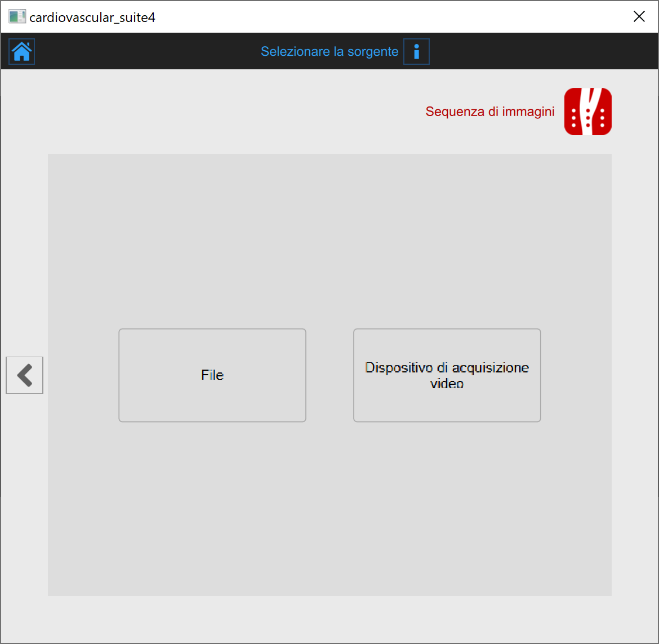Click the cardiovascular_suite4 app icon in title bar
659x644 pixels.
coord(17,17)
